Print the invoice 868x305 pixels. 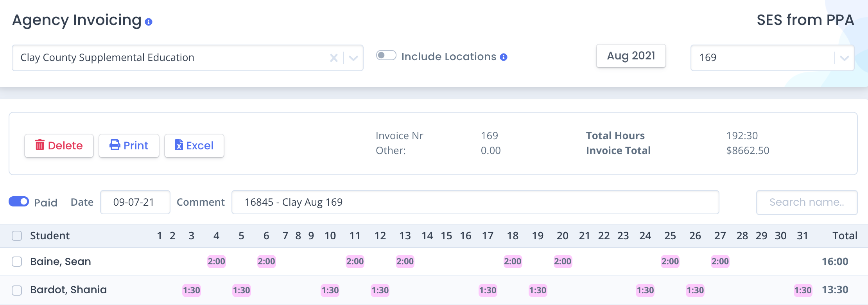coord(129,146)
